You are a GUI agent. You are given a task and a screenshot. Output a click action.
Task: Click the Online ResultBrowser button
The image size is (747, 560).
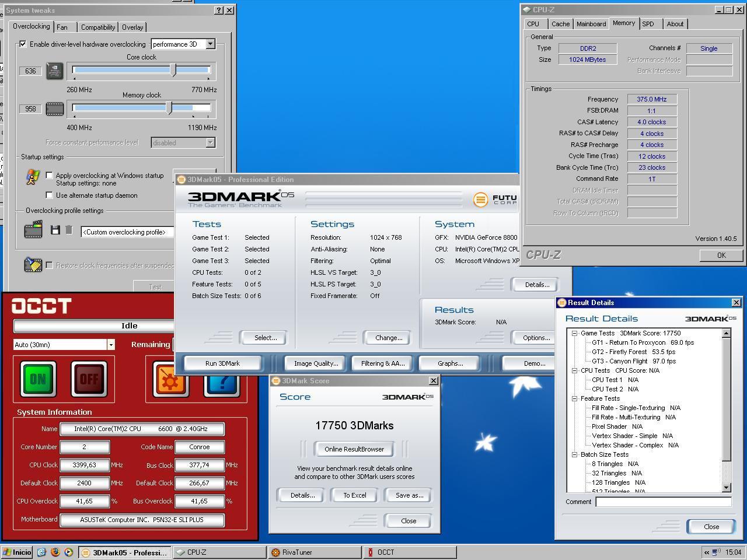(354, 449)
